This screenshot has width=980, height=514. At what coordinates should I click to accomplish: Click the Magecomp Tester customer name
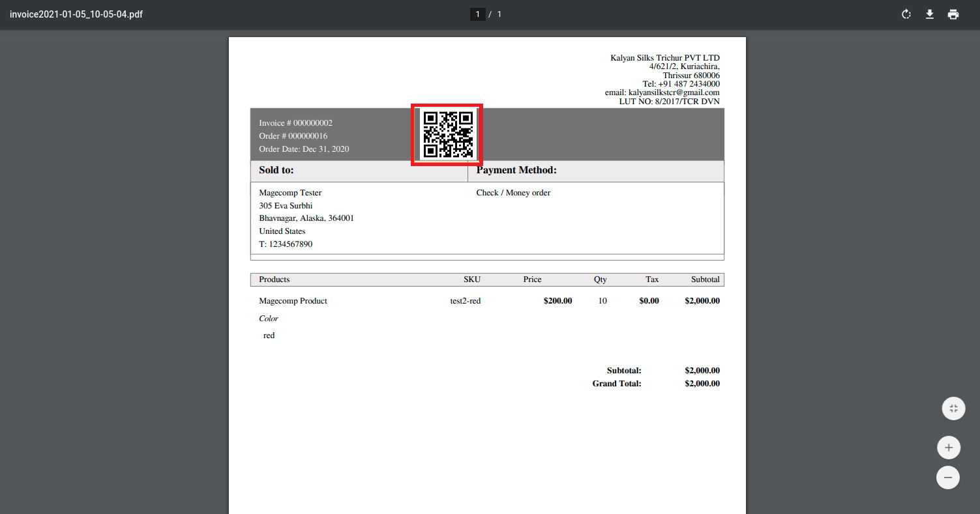(x=290, y=193)
